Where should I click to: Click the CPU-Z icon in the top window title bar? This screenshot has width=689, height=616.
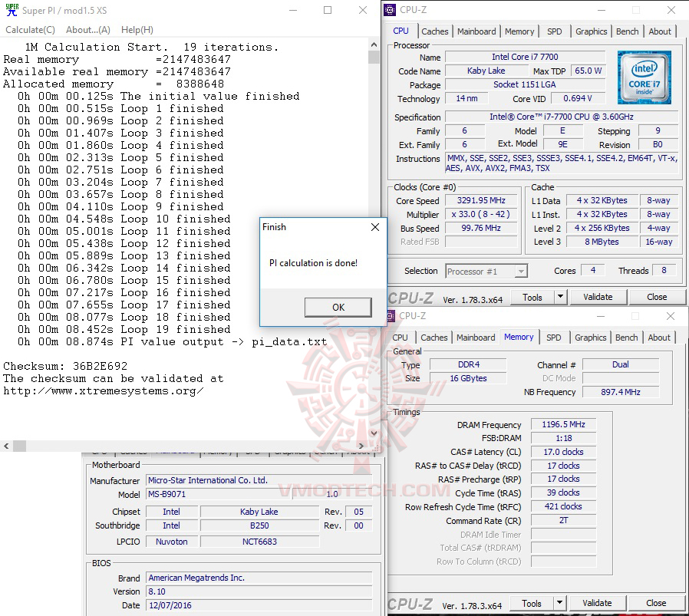[x=389, y=10]
